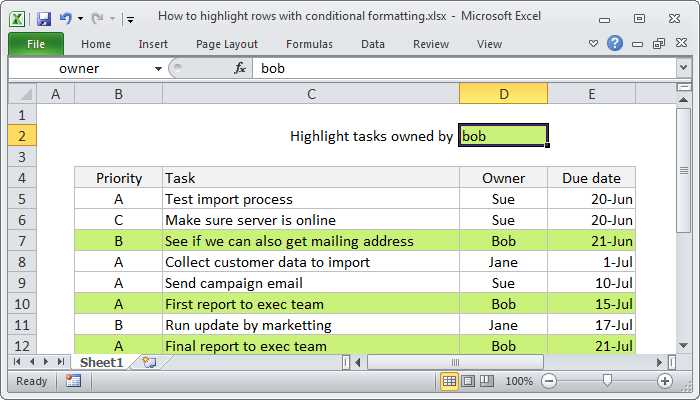
Task: Open the Page Layout ribbon tab
Action: pyautogui.click(x=227, y=44)
